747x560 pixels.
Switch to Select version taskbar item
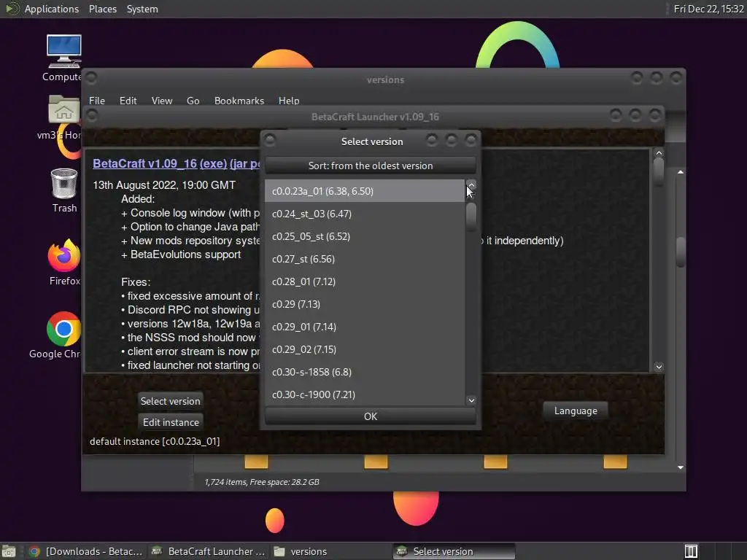click(454, 551)
